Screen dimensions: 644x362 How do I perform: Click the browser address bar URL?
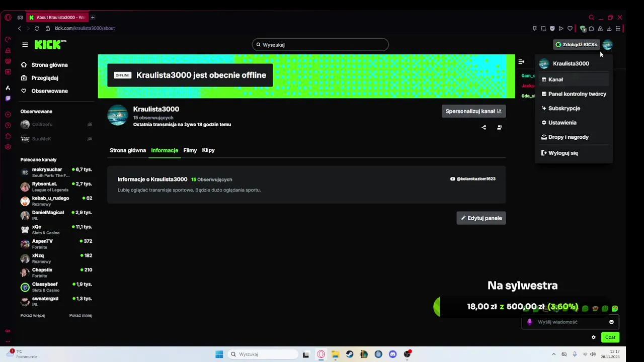pos(85,28)
